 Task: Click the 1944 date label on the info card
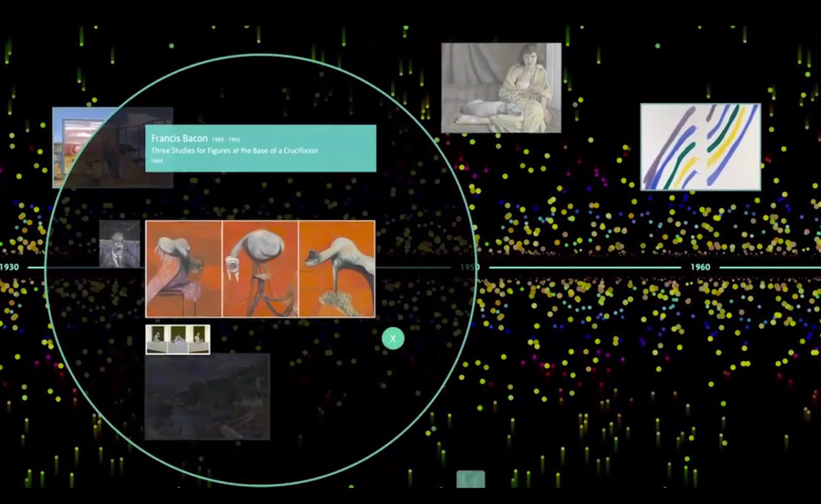tap(156, 161)
